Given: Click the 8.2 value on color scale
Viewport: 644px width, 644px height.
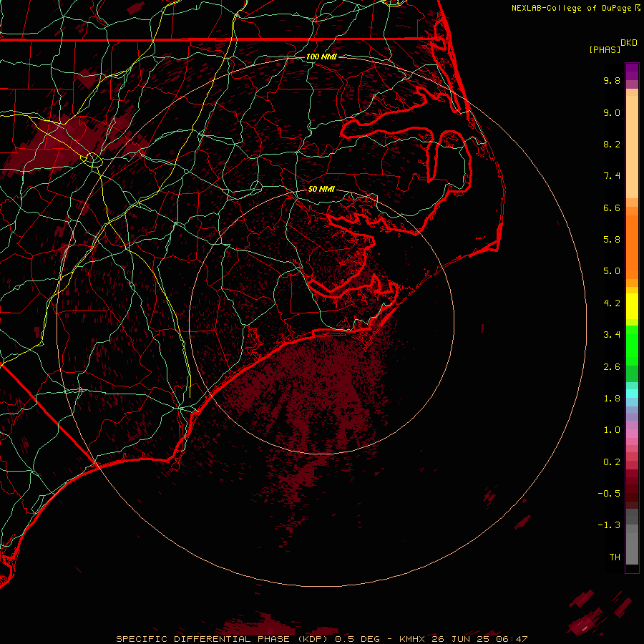Looking at the screenshot, I should 612,144.
